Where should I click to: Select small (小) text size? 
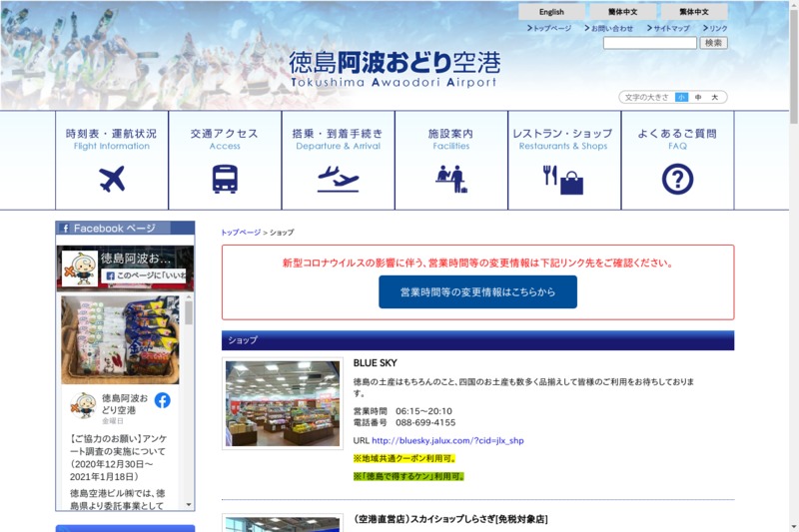click(x=681, y=97)
